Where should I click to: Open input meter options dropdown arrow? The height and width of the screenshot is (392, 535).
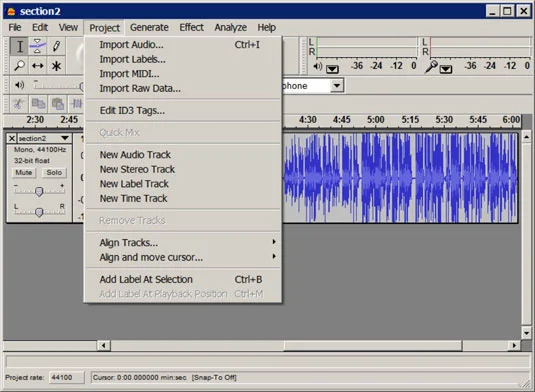446,69
